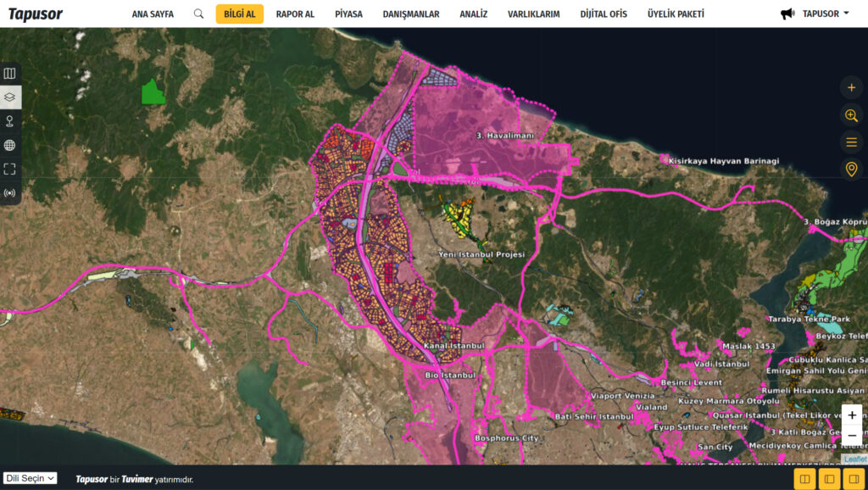Click the Tapusor logo
Viewport: 868px width, 490px height.
click(x=36, y=14)
